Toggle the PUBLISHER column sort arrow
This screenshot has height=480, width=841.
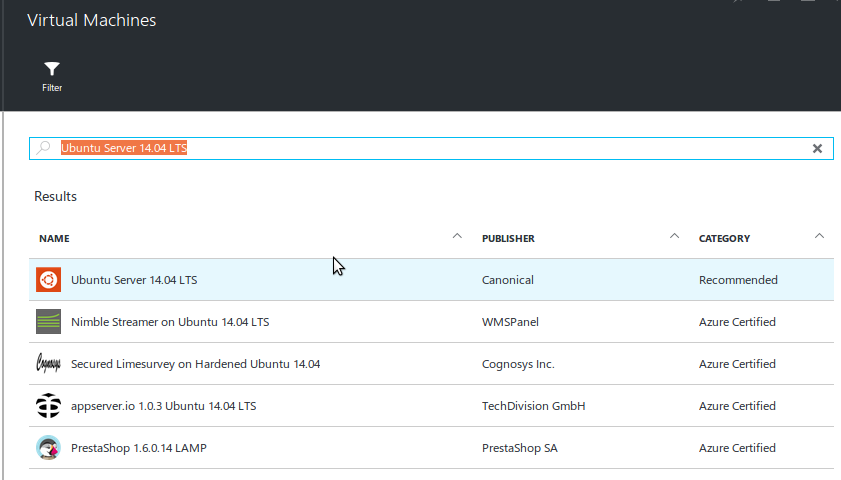(674, 236)
